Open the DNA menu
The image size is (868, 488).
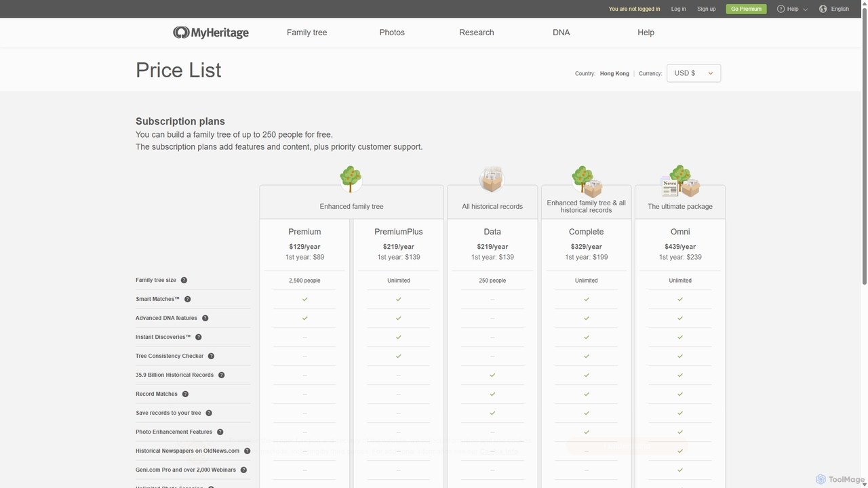tap(561, 33)
